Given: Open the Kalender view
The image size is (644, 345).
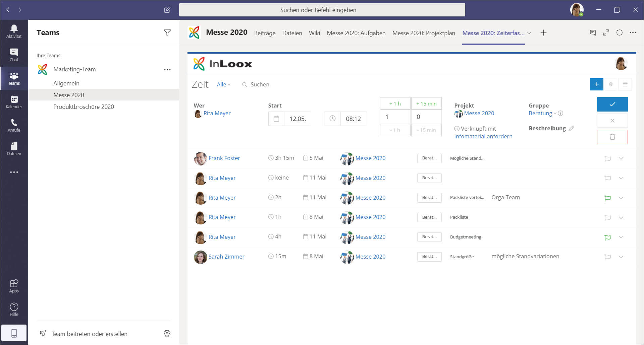Looking at the screenshot, I should [14, 102].
